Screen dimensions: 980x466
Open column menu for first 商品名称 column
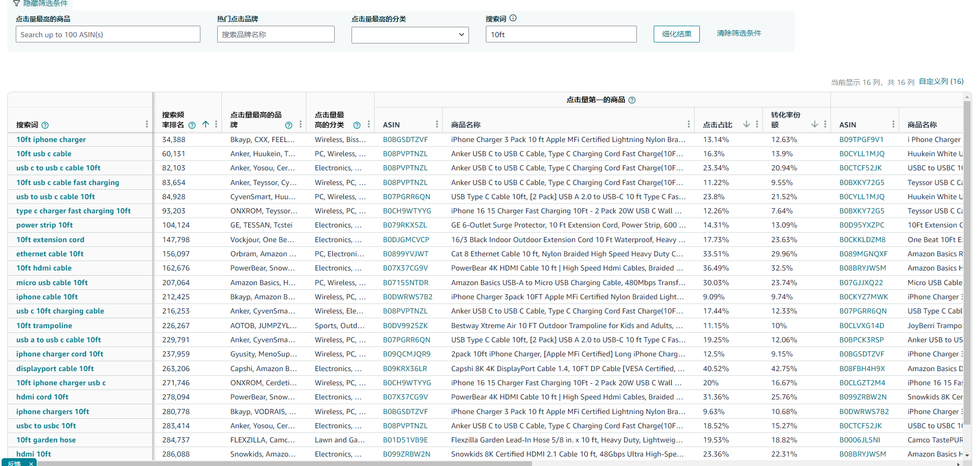(x=689, y=124)
